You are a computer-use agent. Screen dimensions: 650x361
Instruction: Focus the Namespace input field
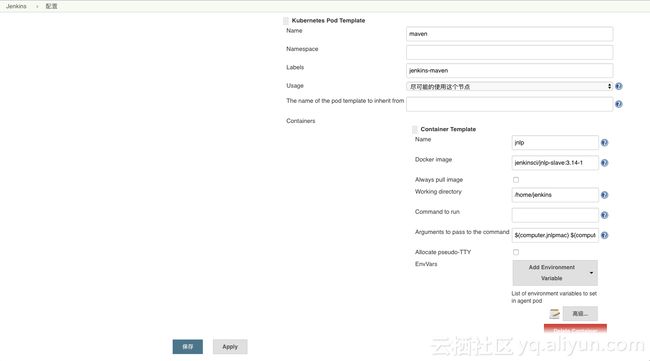pyautogui.click(x=509, y=52)
